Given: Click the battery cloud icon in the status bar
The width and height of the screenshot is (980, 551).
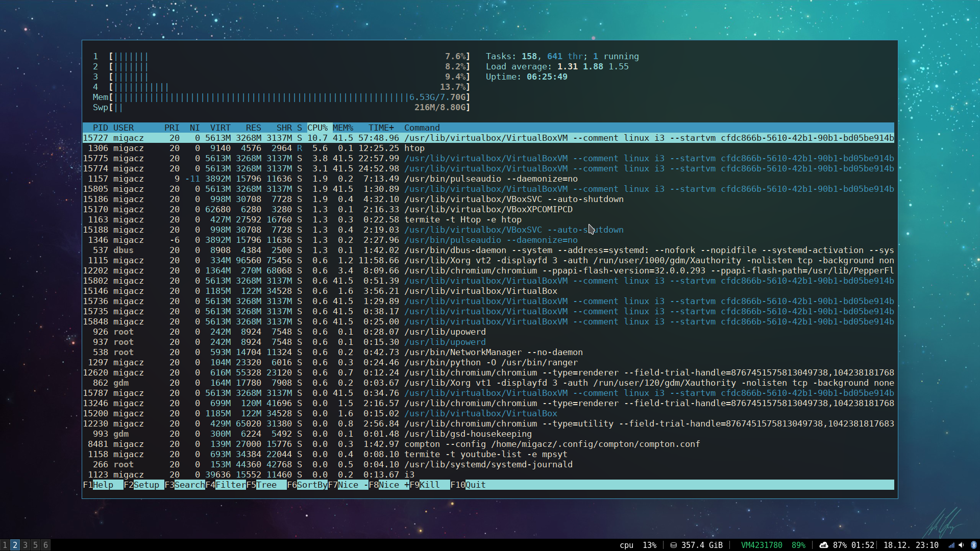Looking at the screenshot, I should 823,545.
